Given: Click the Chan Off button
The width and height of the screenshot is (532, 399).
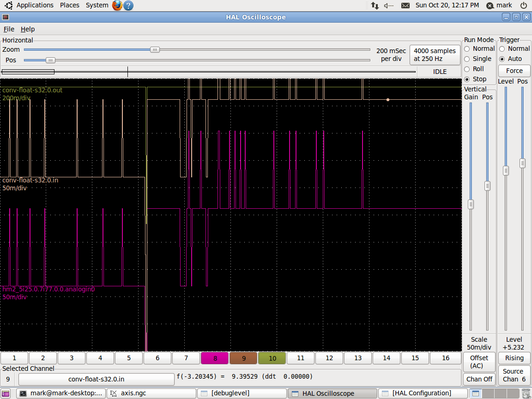Looking at the screenshot, I should pos(479,379).
